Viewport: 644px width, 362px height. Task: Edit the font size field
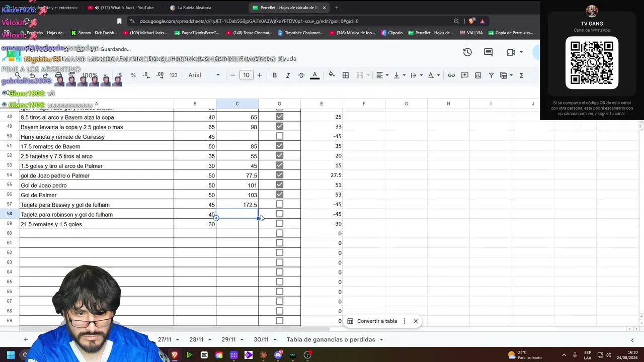246,75
